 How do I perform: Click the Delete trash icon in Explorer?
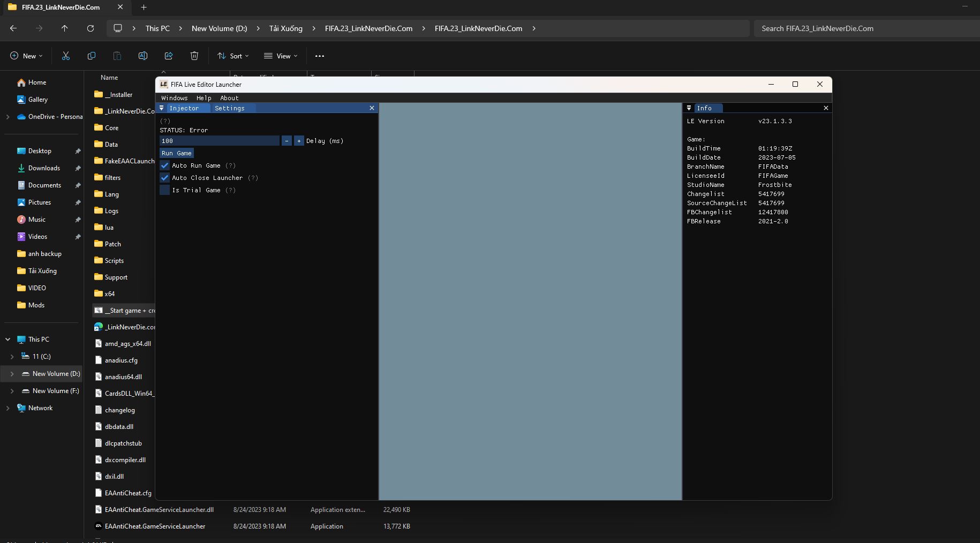[194, 56]
